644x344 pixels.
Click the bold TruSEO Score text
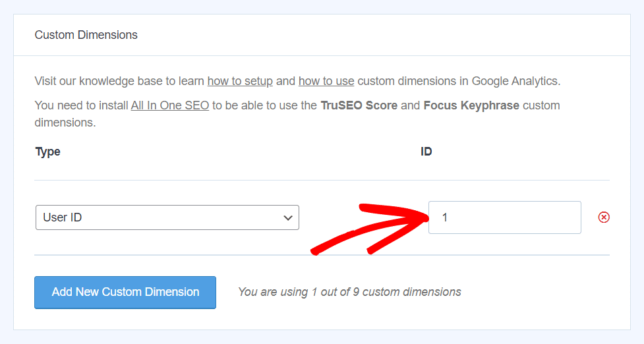(x=359, y=105)
